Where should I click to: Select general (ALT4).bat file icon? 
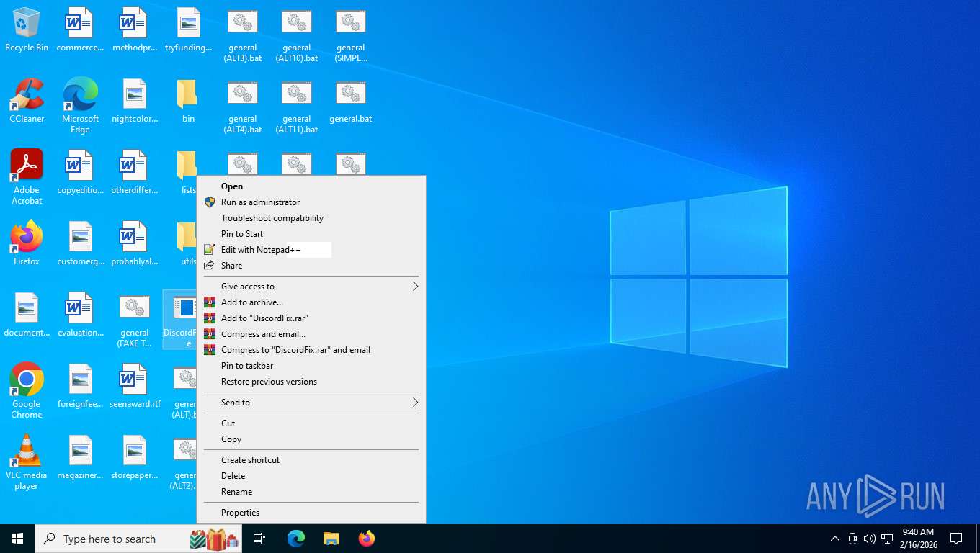point(243,106)
